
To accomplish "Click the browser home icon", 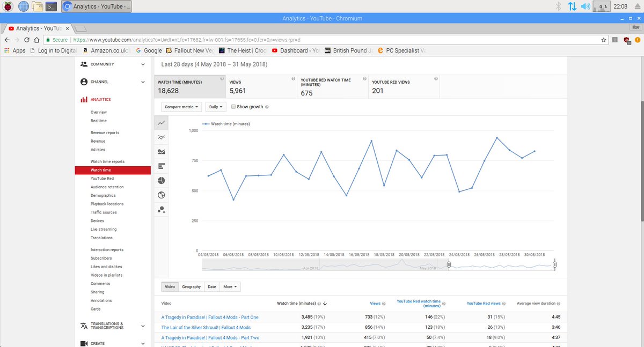I will click(x=36, y=40).
